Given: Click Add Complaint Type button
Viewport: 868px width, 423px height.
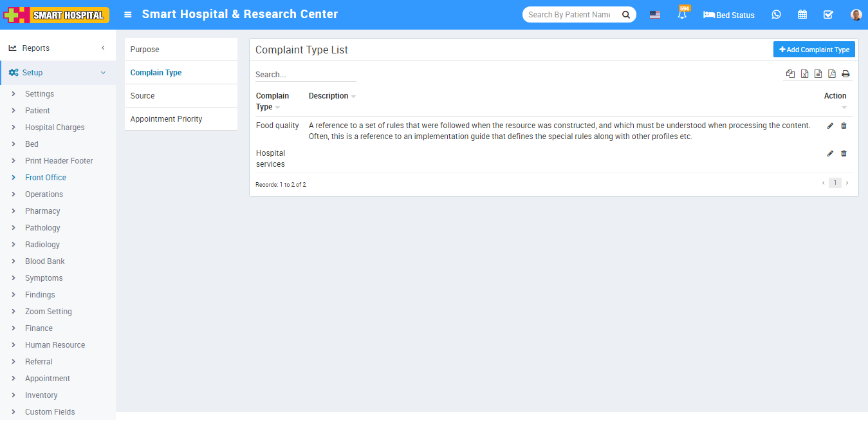Looking at the screenshot, I should [814, 50].
